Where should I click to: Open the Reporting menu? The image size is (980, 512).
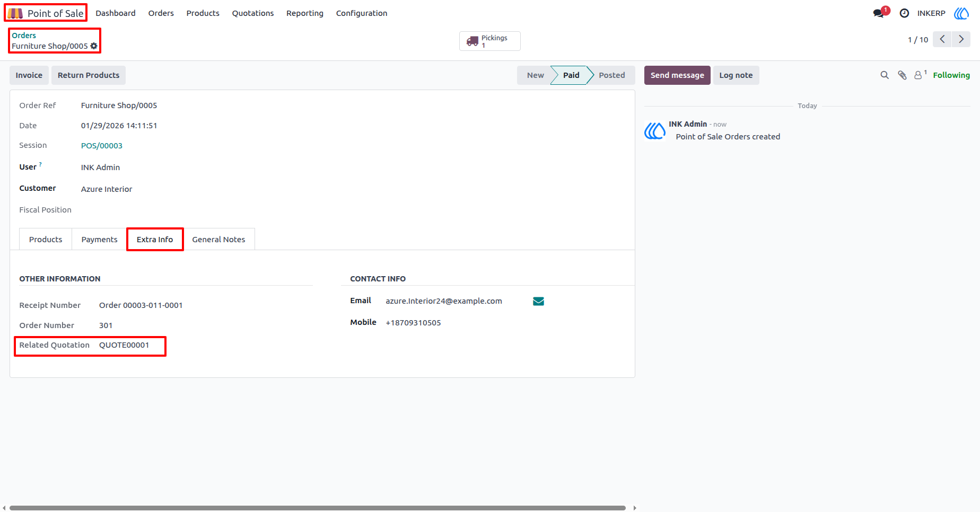tap(305, 13)
